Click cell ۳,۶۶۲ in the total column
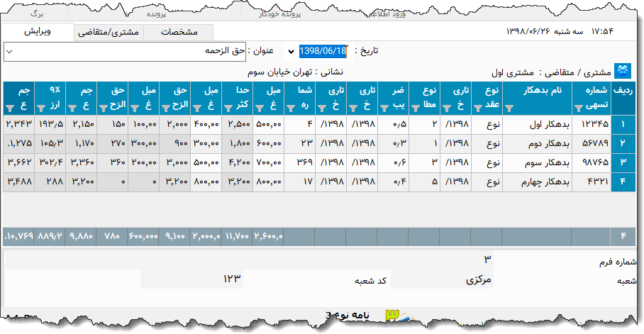This screenshot has width=644, height=334. [x=19, y=162]
